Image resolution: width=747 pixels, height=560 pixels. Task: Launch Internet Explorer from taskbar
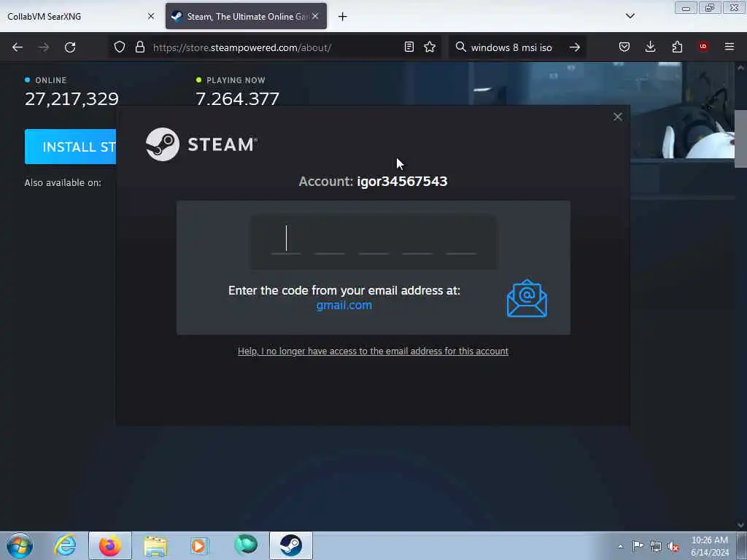(x=65, y=545)
